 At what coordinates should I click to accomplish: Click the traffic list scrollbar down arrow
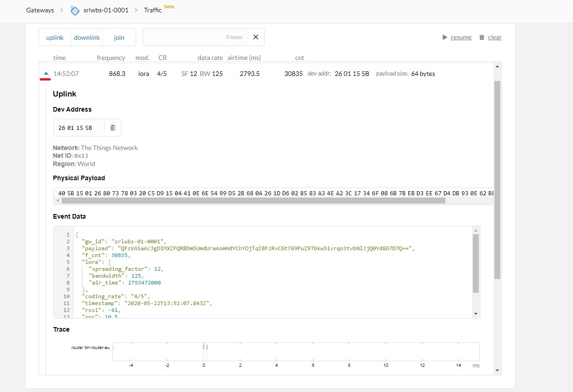pyautogui.click(x=498, y=371)
